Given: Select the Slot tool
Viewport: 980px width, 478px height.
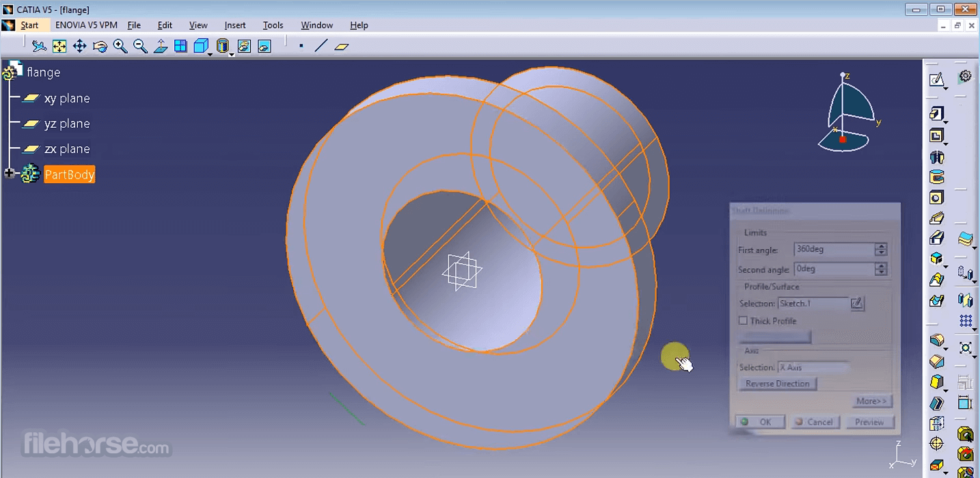Looking at the screenshot, I should [x=936, y=238].
